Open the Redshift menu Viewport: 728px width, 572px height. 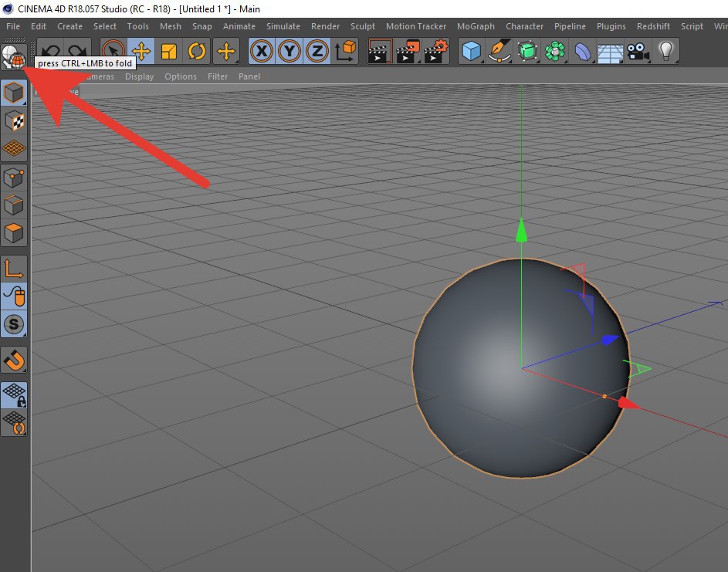click(x=654, y=26)
